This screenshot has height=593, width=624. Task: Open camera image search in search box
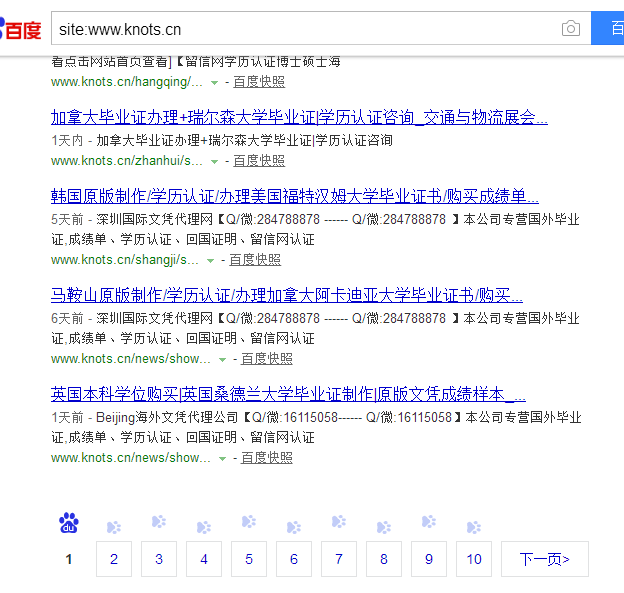[x=570, y=29]
